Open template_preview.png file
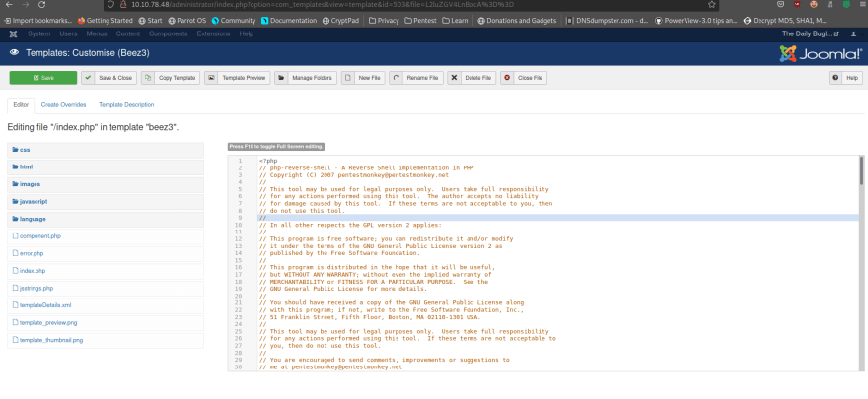This screenshot has height=399, width=868. 106,323
